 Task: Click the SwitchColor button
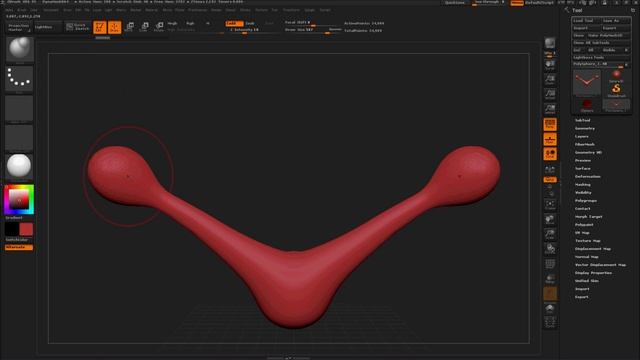(17, 240)
